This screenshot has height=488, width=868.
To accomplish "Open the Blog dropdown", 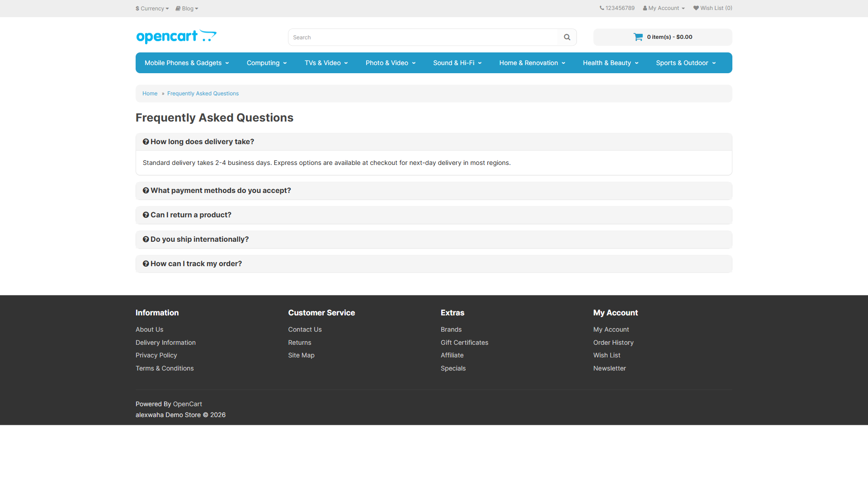I will [187, 9].
